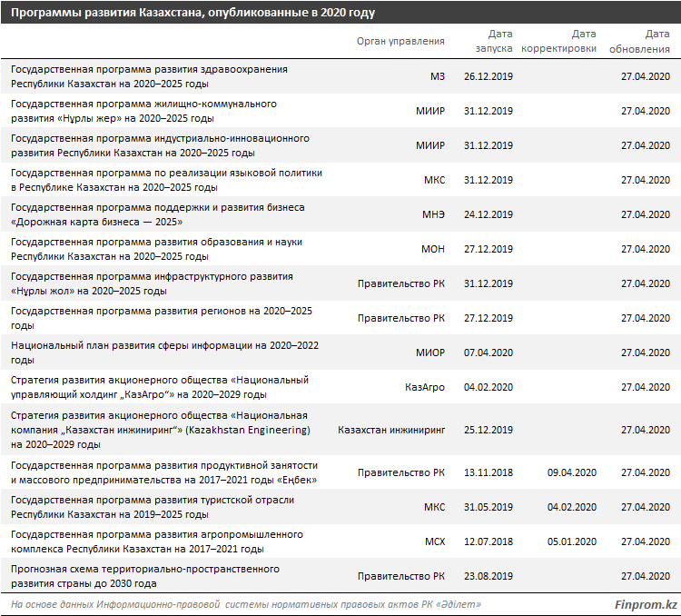Click 'МЗ' authority cell

coord(438,76)
